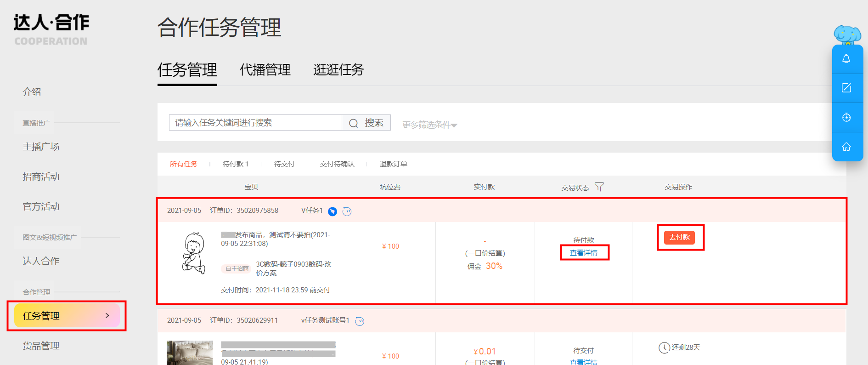Click the elephant mascot assistant icon
Viewport: 868px width, 365px height.
(847, 35)
